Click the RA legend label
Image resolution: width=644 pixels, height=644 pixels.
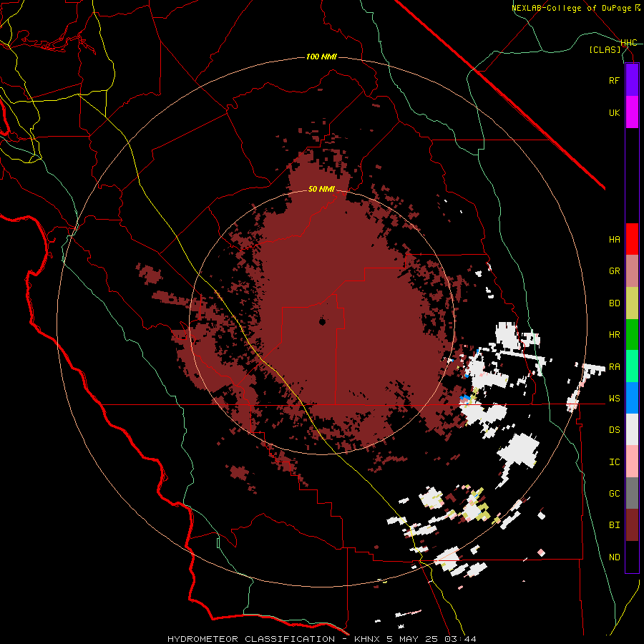click(614, 367)
